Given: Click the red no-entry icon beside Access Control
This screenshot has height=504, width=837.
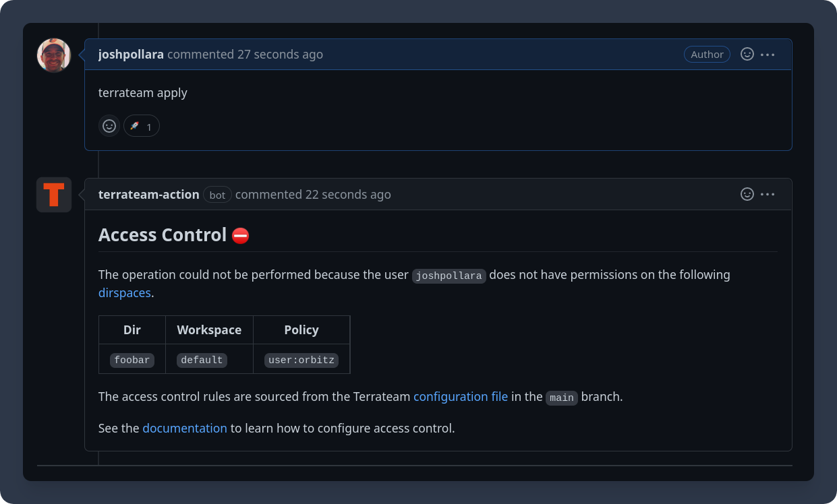Looking at the screenshot, I should (x=241, y=235).
